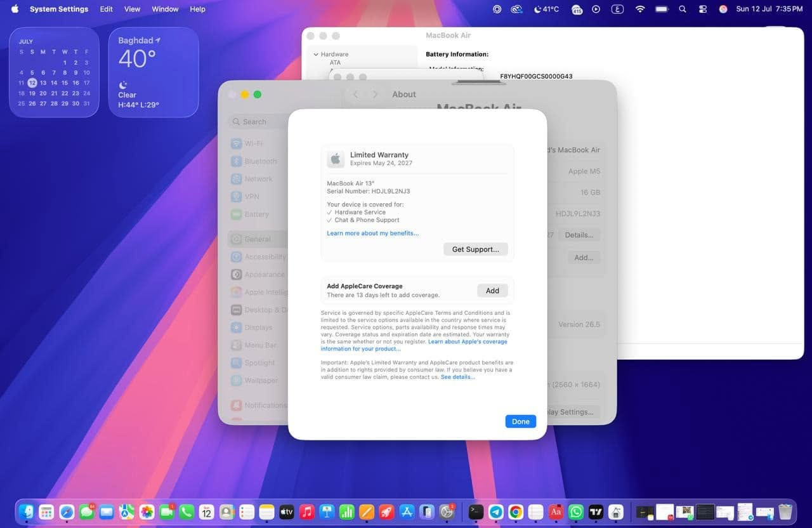812x528 pixels.
Task: Click the back arrow in the About toolbar
Action: pyautogui.click(x=355, y=95)
